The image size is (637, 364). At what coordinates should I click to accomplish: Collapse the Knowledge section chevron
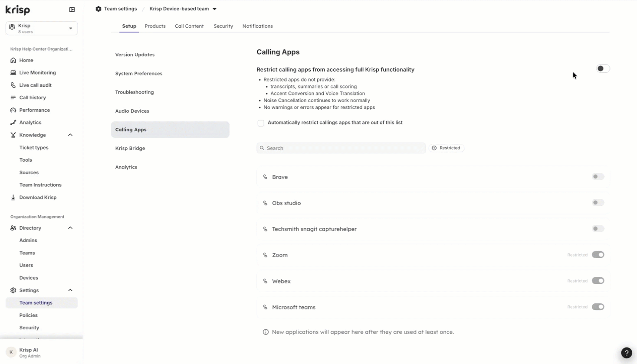(x=70, y=135)
